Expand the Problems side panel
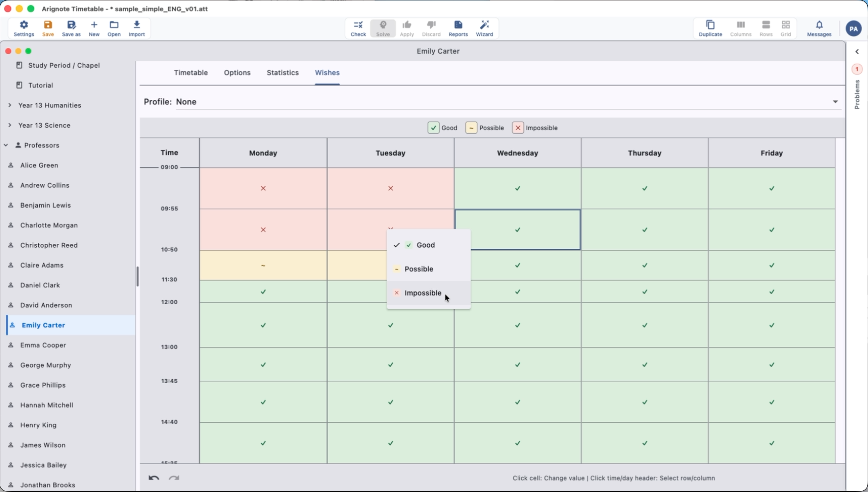Screen dimensions: 868x492 click(x=857, y=52)
